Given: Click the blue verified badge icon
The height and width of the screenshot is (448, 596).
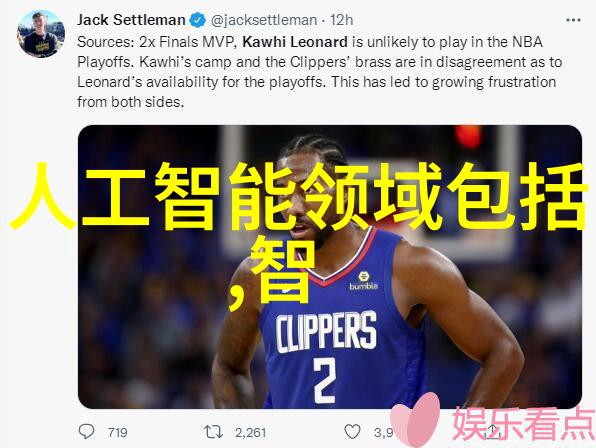Looking at the screenshot, I should (x=198, y=20).
